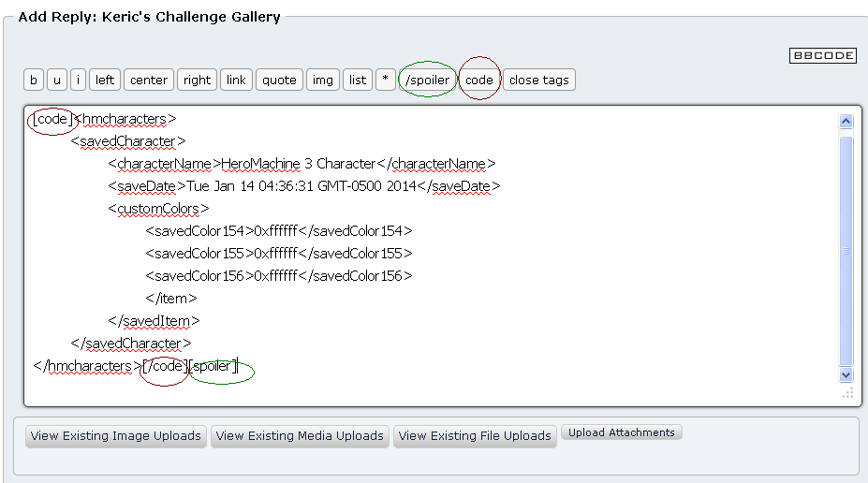Close the spoiler tag with '/spoiler'
The image size is (868, 483).
pos(427,80)
